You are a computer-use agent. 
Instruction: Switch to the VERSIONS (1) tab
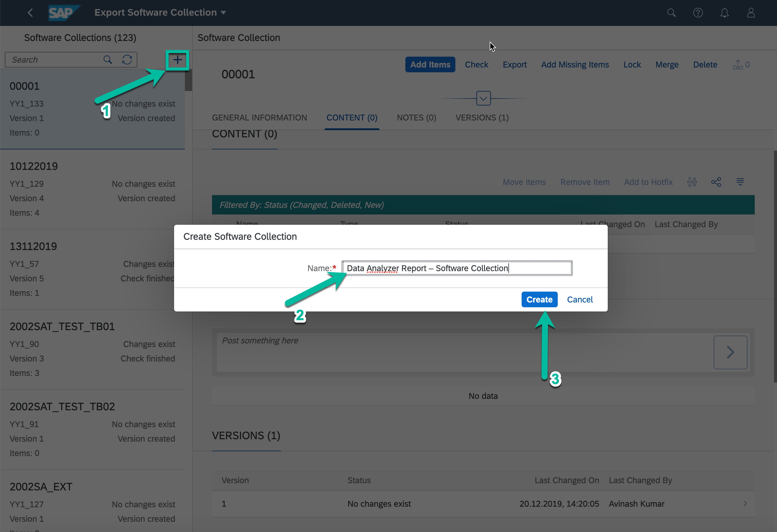482,118
